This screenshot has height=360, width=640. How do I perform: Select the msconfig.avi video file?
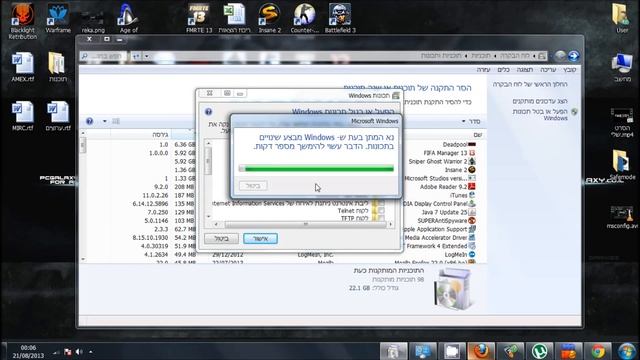click(x=622, y=217)
